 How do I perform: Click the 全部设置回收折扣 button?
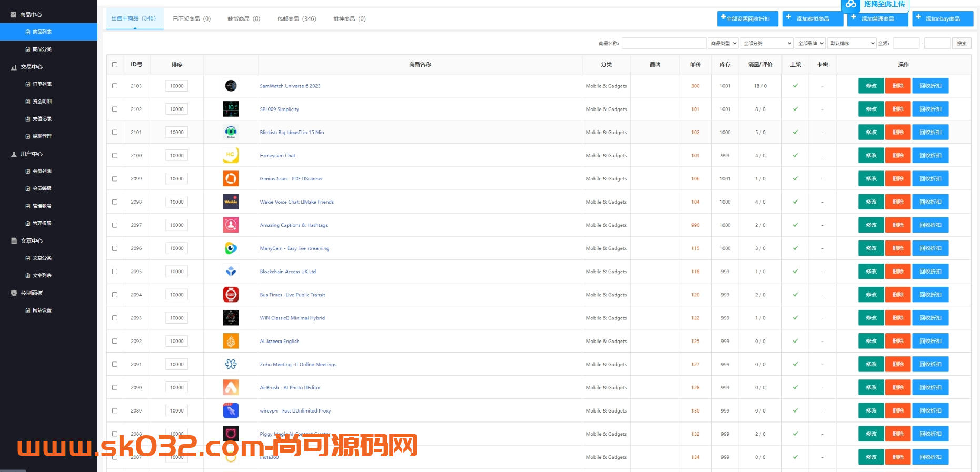click(x=748, y=18)
